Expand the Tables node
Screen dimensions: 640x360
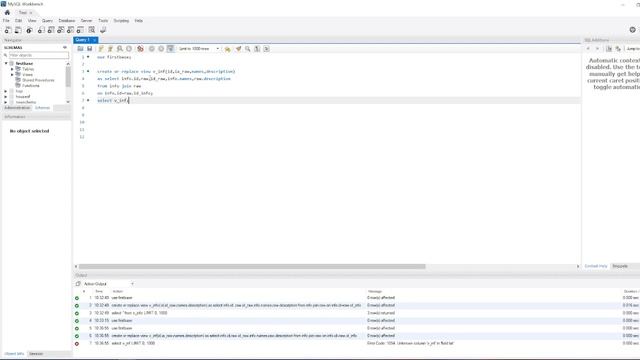point(12,69)
